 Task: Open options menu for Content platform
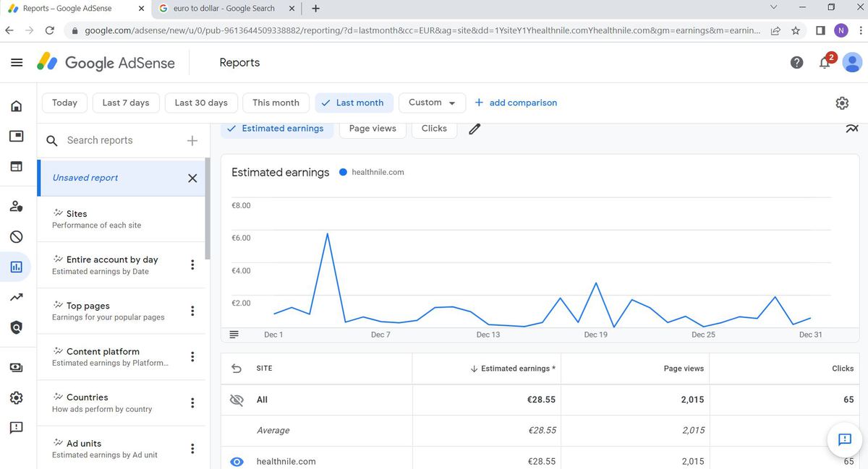pos(192,357)
